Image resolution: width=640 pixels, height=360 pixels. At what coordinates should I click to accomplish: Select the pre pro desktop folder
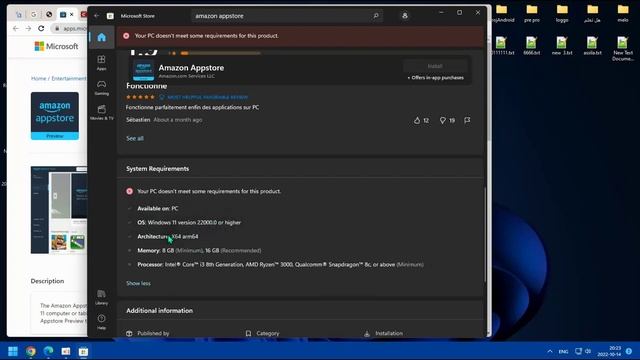(x=532, y=13)
